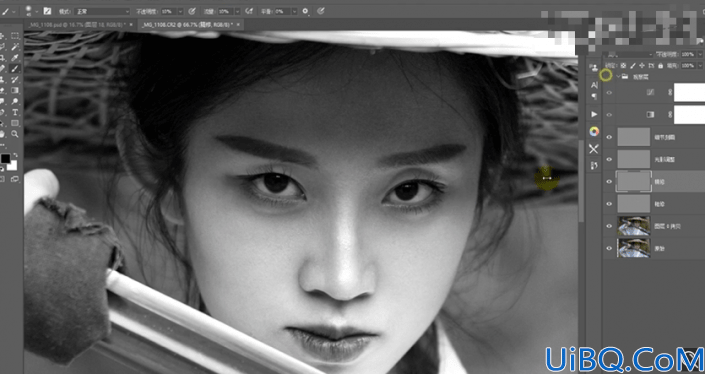Toggle lock all padlock
The height and width of the screenshot is (374, 705).
click(660, 66)
